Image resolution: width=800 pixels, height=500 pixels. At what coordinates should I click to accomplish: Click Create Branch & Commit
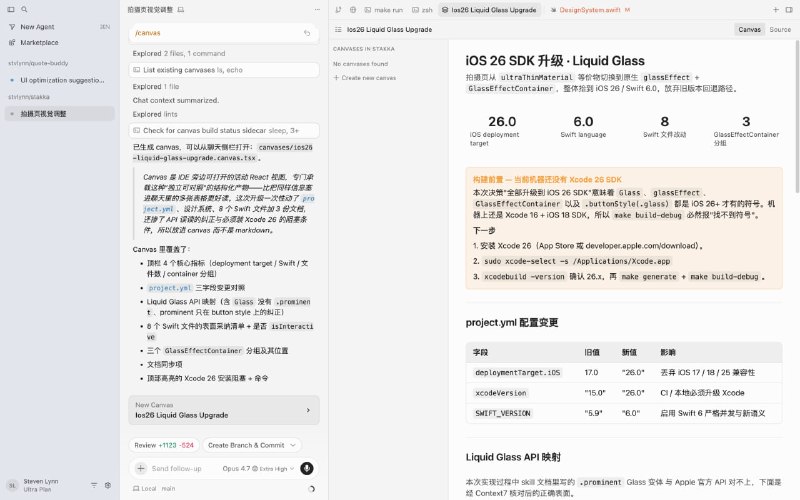[246, 445]
